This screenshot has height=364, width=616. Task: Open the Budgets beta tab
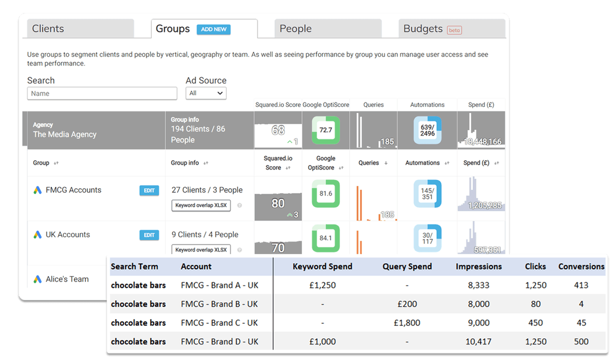(452, 29)
